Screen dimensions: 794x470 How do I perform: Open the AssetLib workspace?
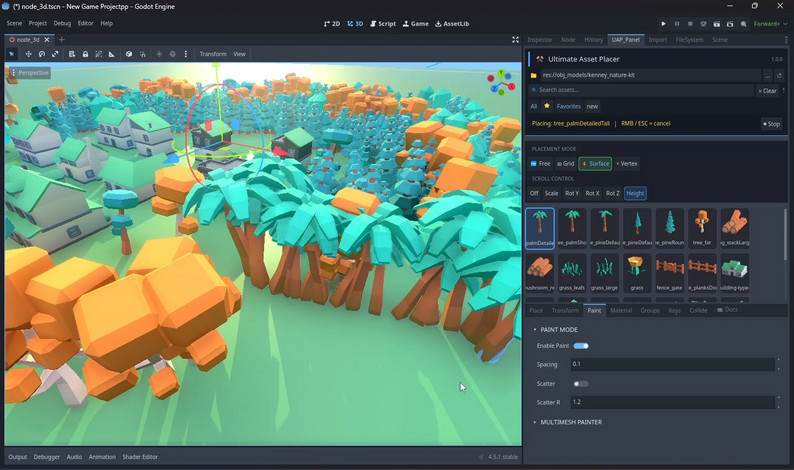(452, 24)
